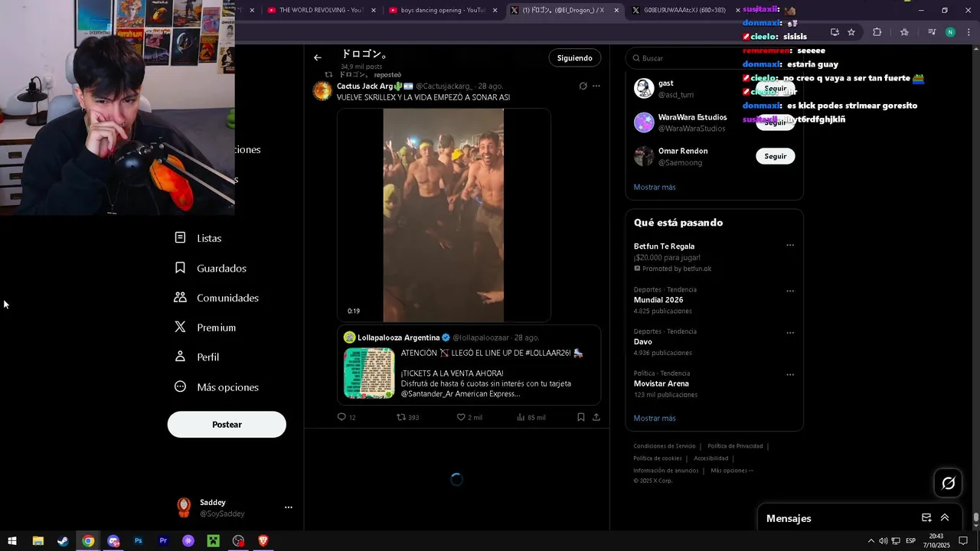The height and width of the screenshot is (551, 980).
Task: Open the quoted Lollapalooza Argentina post
Action: tap(469, 365)
